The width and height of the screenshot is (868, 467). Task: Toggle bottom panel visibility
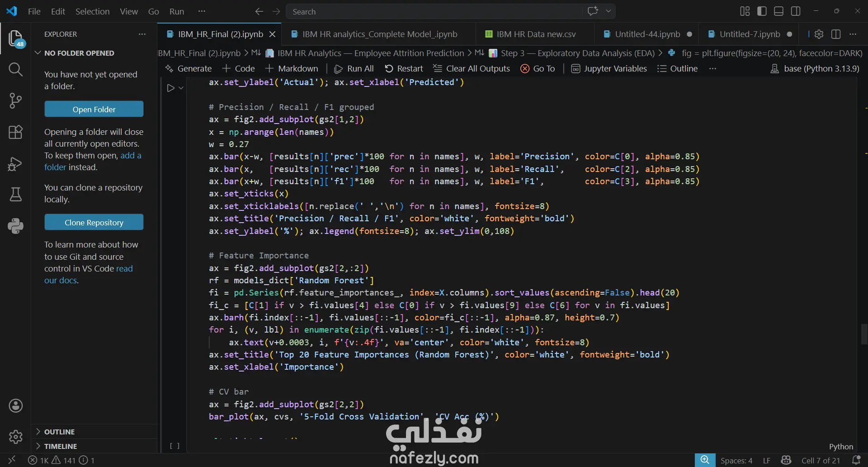(778, 11)
